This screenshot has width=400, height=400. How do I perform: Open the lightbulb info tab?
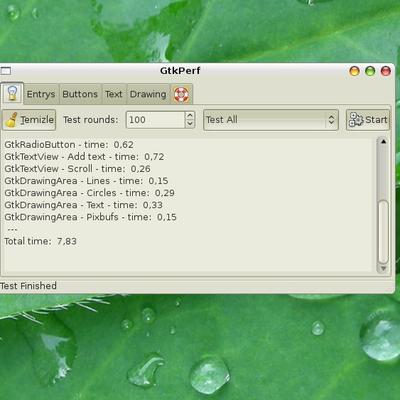point(12,93)
